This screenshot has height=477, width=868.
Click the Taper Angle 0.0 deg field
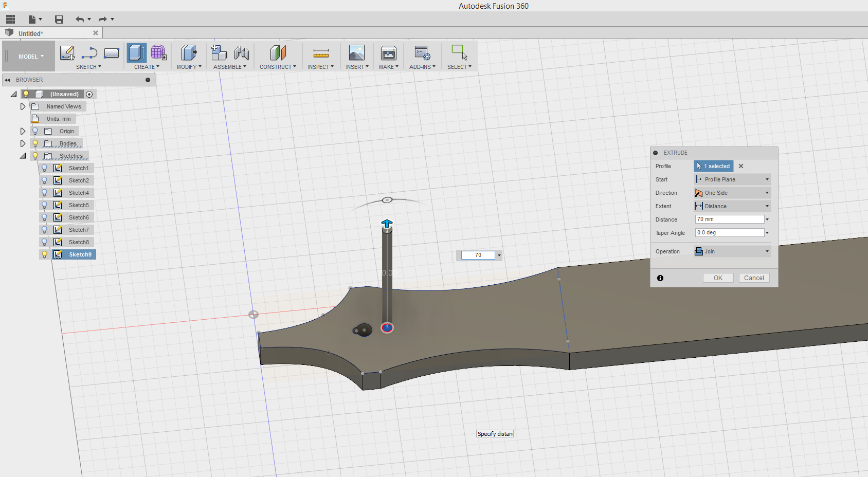point(729,233)
